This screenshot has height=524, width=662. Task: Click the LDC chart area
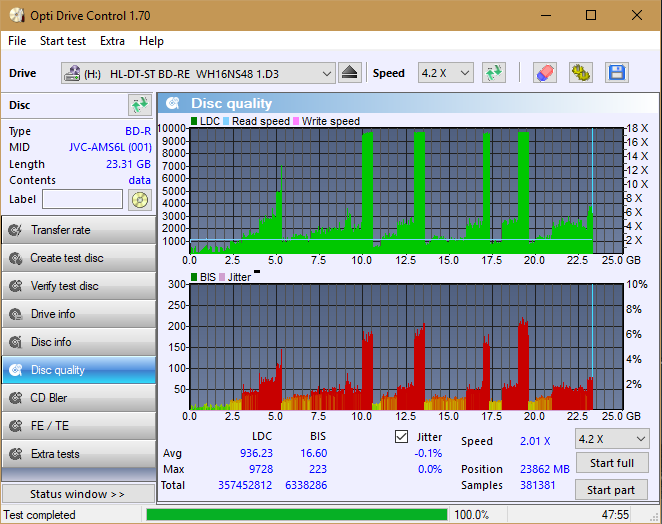407,190
